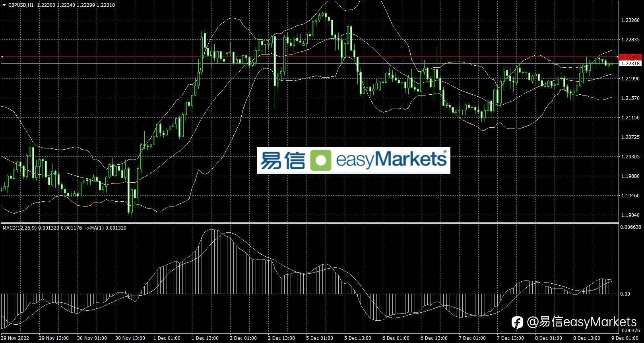Click the 6 Dec 13:00 time label

click(434, 338)
